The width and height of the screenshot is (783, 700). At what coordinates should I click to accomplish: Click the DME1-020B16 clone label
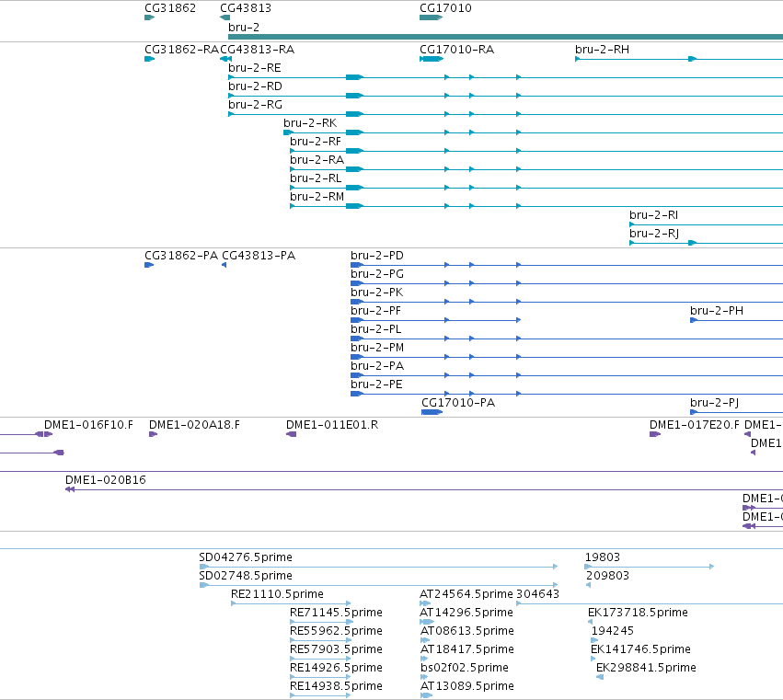point(106,480)
